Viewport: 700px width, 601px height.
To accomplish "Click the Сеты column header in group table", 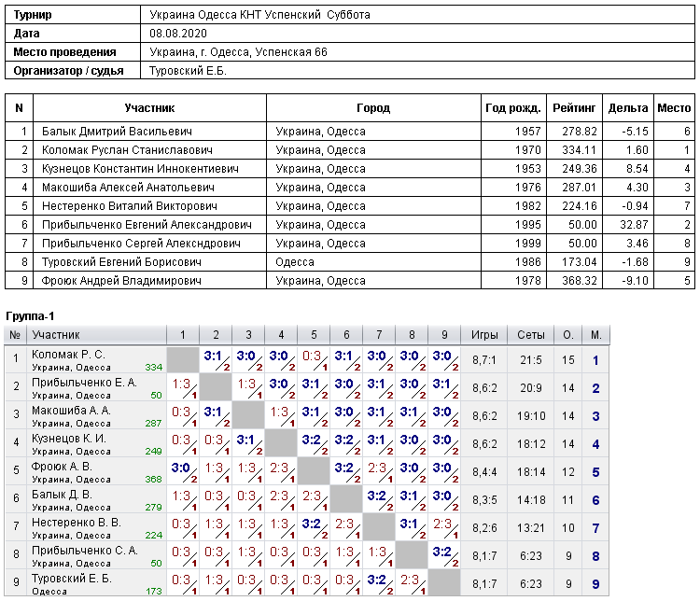I will 531,335.
